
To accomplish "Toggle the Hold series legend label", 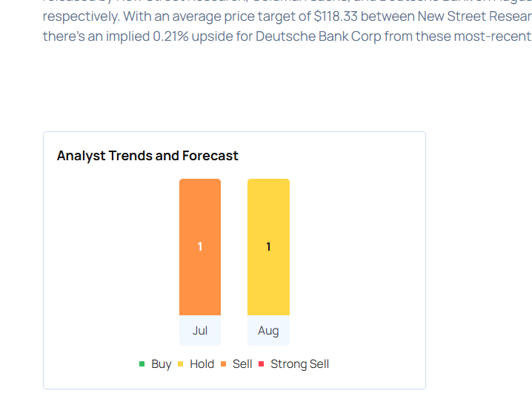I will pyautogui.click(x=202, y=364).
